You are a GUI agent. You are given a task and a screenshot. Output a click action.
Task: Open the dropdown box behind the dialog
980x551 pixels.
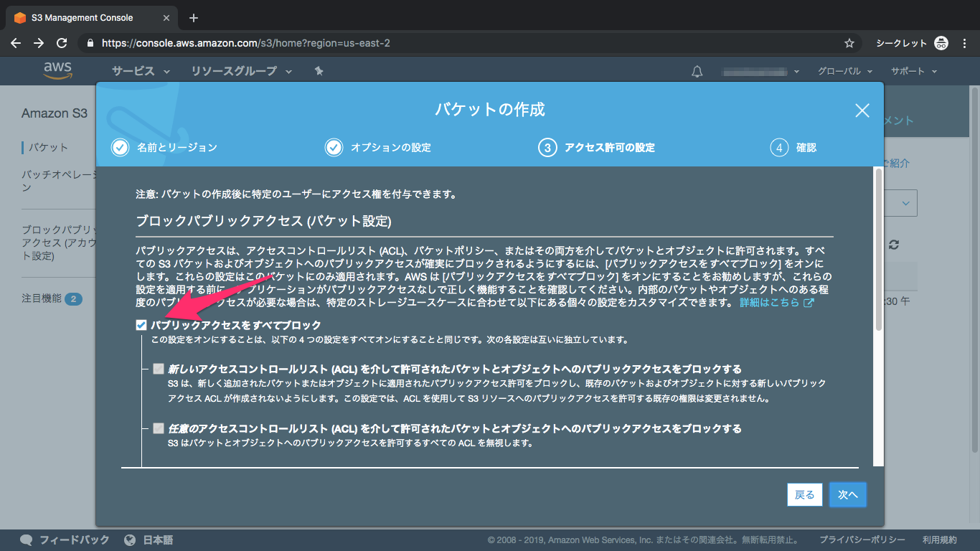900,203
